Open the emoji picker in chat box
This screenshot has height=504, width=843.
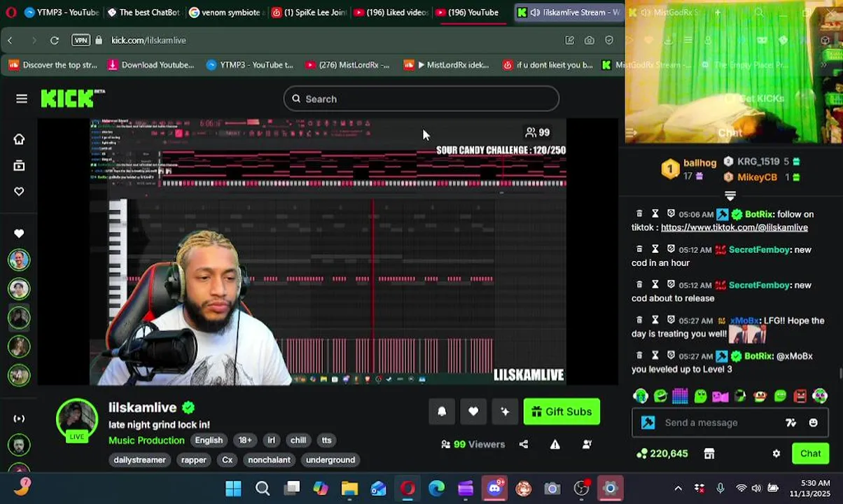tap(813, 423)
